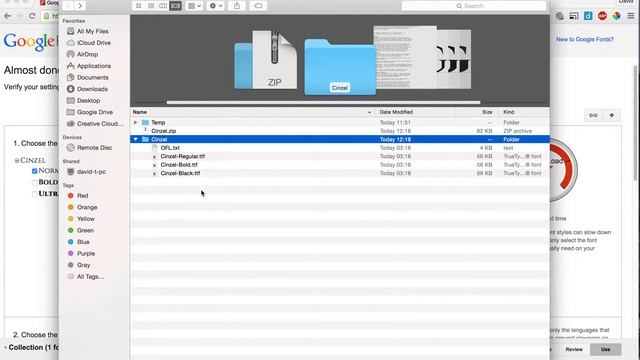Select Remote Disc under Devices
Screen dimensions: 640x360
(94, 147)
